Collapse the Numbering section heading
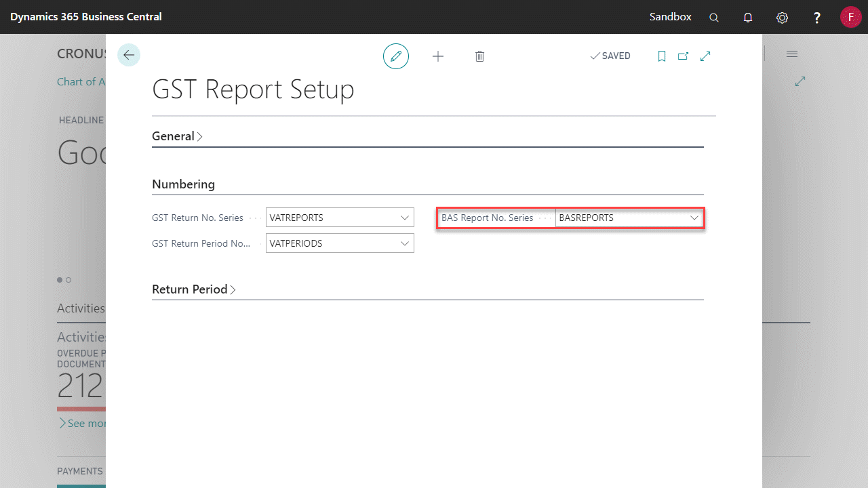The height and width of the screenshot is (488, 868). [183, 184]
